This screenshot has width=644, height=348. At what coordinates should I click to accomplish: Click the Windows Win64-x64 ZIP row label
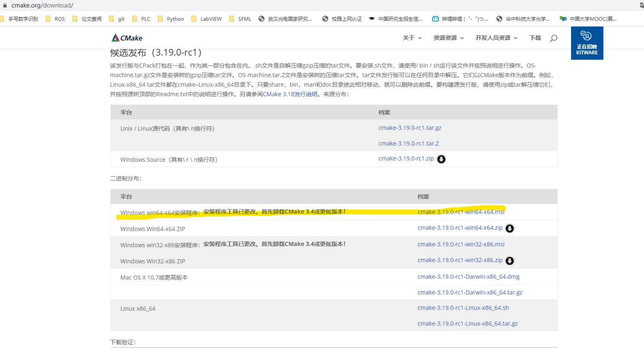(x=153, y=229)
